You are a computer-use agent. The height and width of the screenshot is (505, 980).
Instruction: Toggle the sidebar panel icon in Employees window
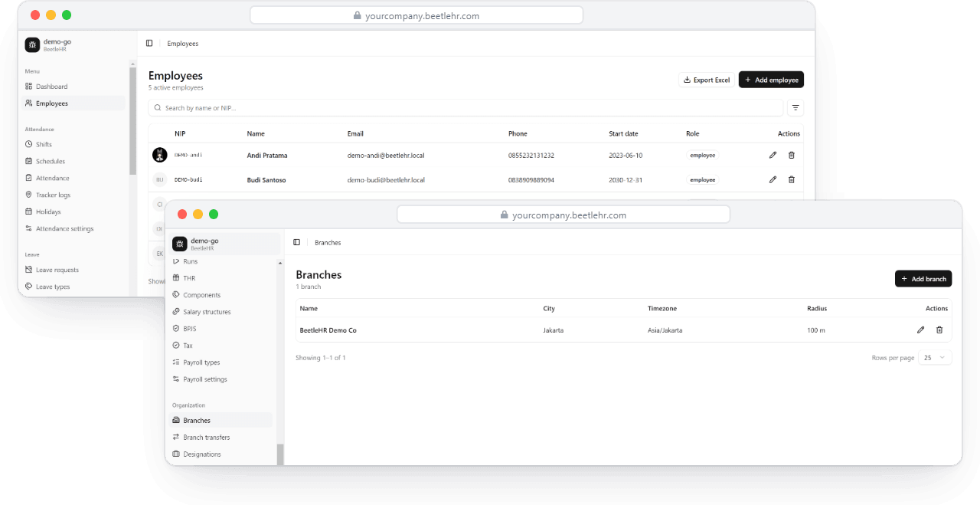pyautogui.click(x=149, y=44)
